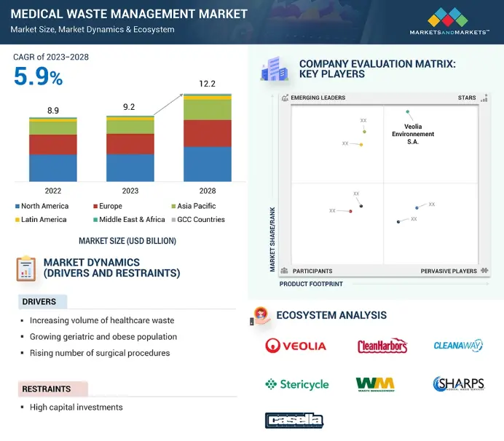Click the ECOSYSTEM ANALYSIS heading

331,315
